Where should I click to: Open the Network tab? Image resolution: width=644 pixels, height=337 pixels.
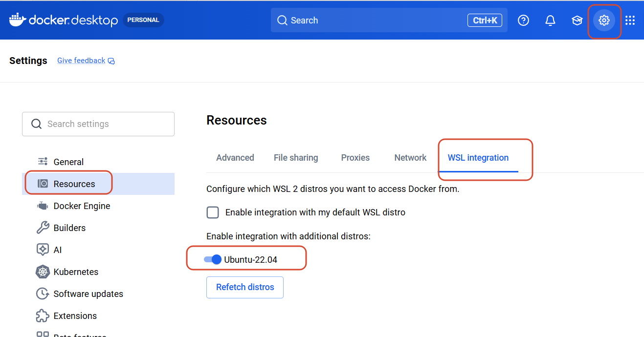pyautogui.click(x=410, y=158)
